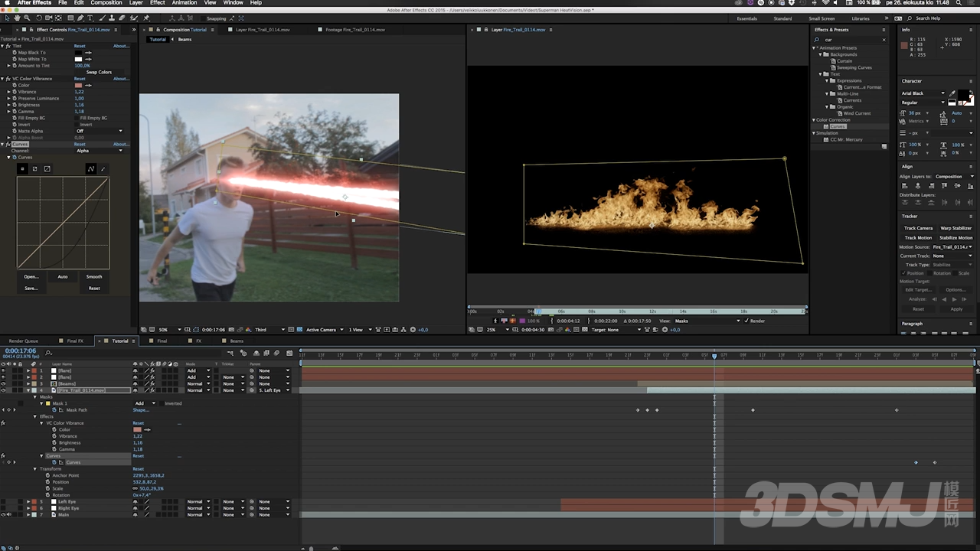
Task: Click the eyedropper in Character panel
Action: click(x=952, y=93)
